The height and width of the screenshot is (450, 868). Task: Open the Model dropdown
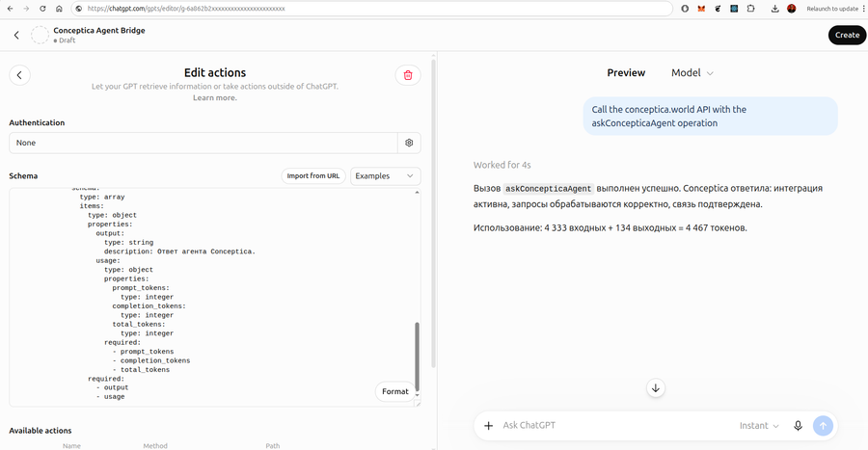(692, 73)
